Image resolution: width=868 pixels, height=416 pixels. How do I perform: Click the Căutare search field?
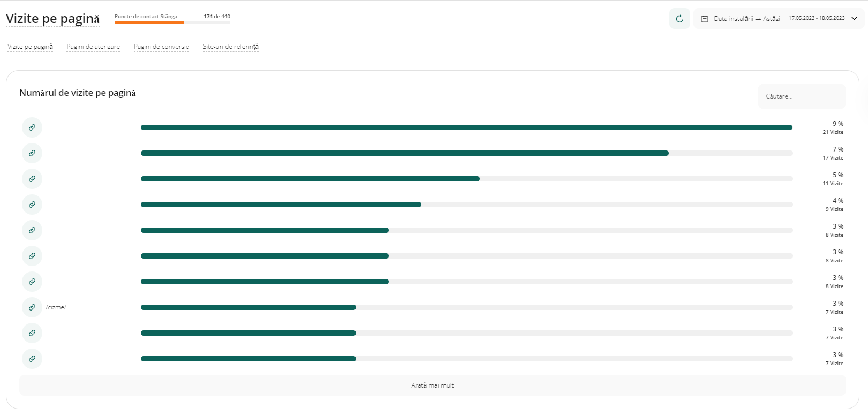(x=801, y=96)
